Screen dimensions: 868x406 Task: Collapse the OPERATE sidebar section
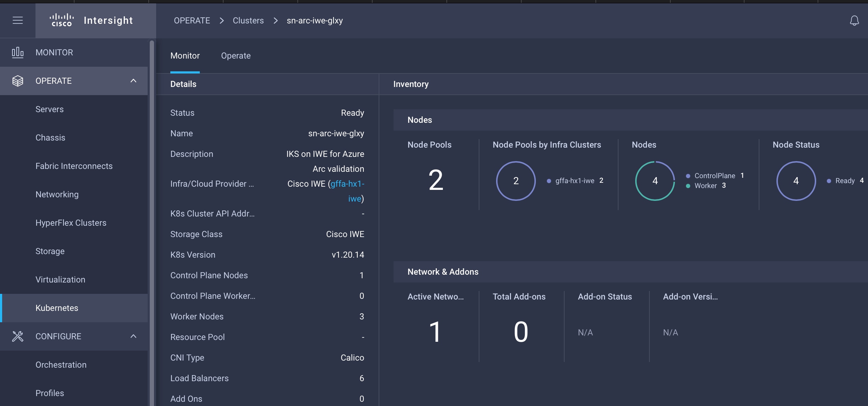click(133, 81)
